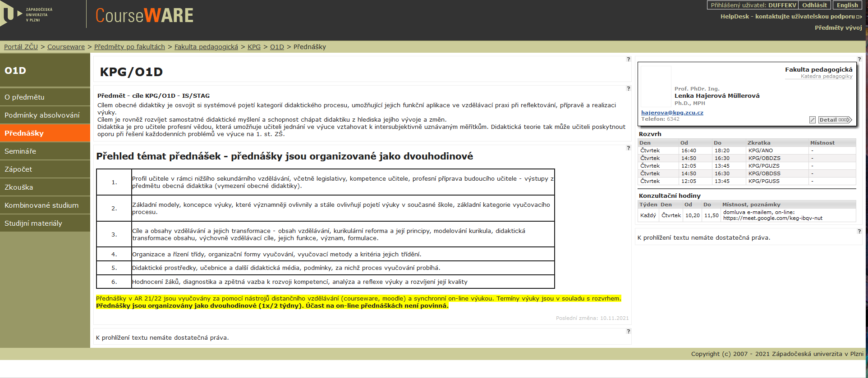Viewport: 868px width, 378px height.
Task: Click the hajerova@kpg.zcu.cz email link
Action: [x=672, y=113]
